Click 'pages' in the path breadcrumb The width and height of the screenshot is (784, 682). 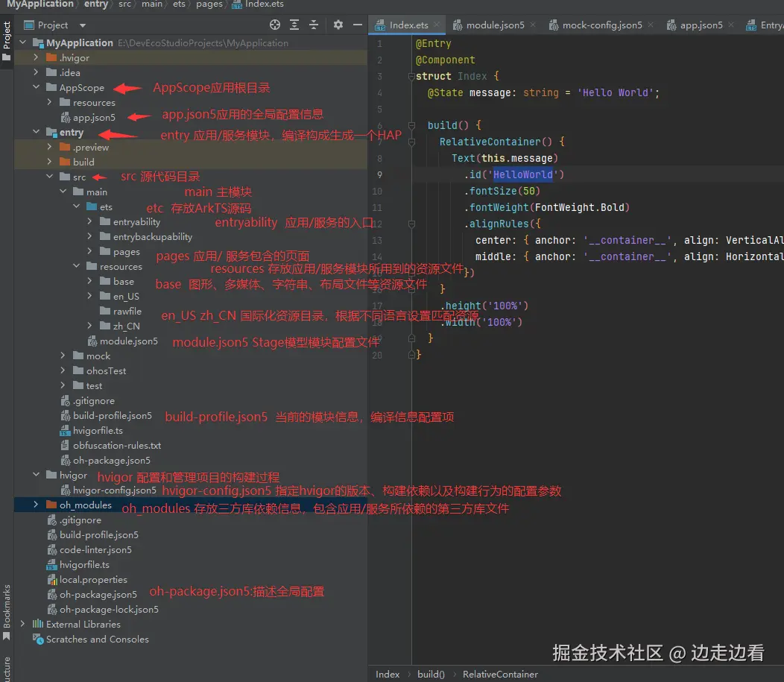click(x=209, y=4)
